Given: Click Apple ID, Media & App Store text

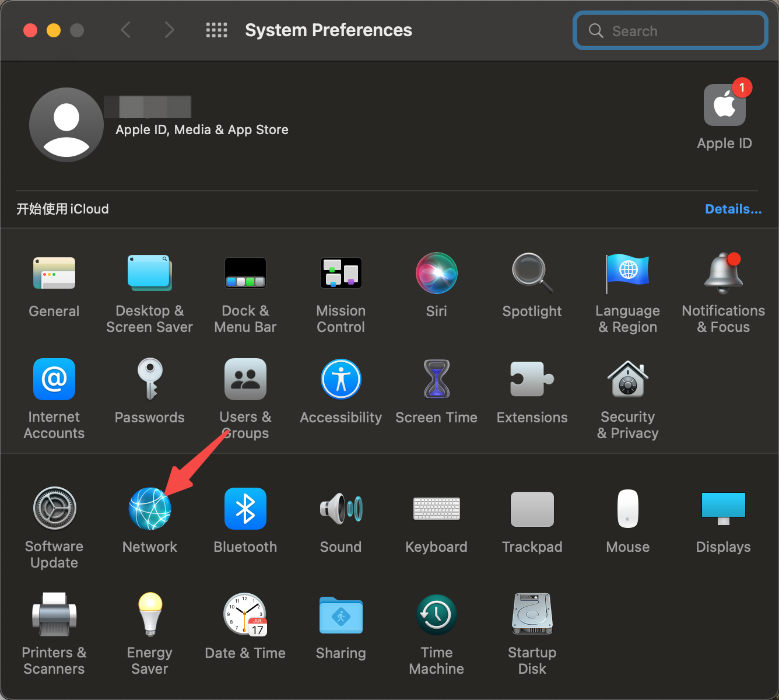Looking at the screenshot, I should [x=202, y=129].
